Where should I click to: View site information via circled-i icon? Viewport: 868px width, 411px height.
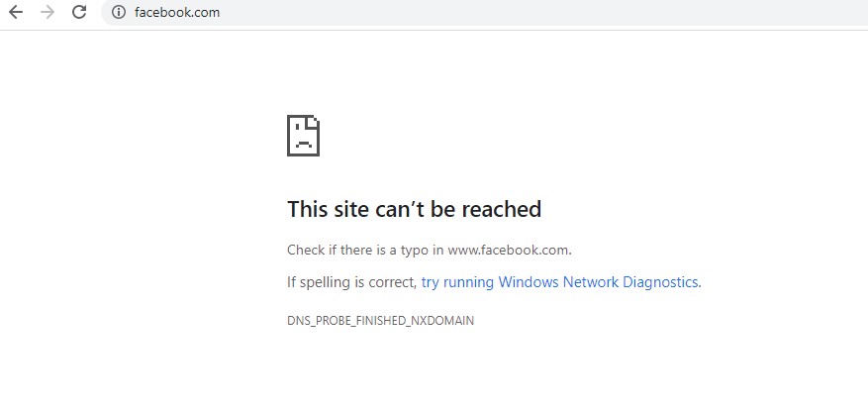click(x=119, y=12)
